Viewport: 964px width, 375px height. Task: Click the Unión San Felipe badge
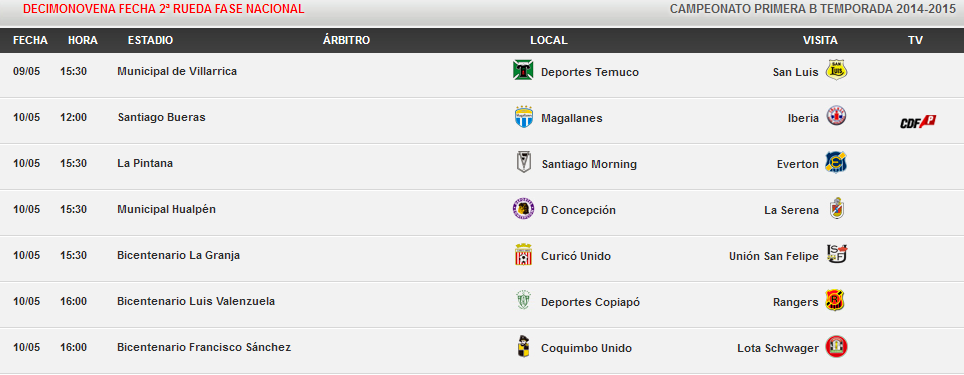837,254
